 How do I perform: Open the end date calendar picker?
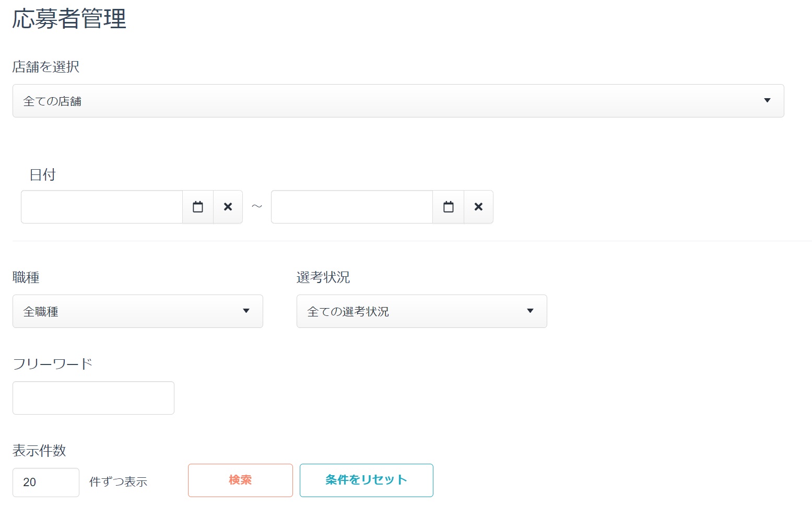point(448,207)
